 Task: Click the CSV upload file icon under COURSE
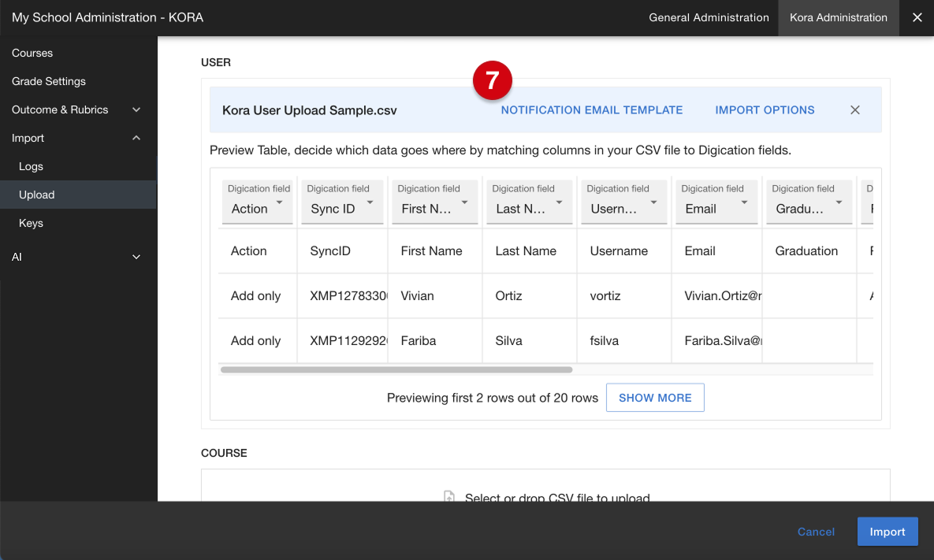[449, 497]
